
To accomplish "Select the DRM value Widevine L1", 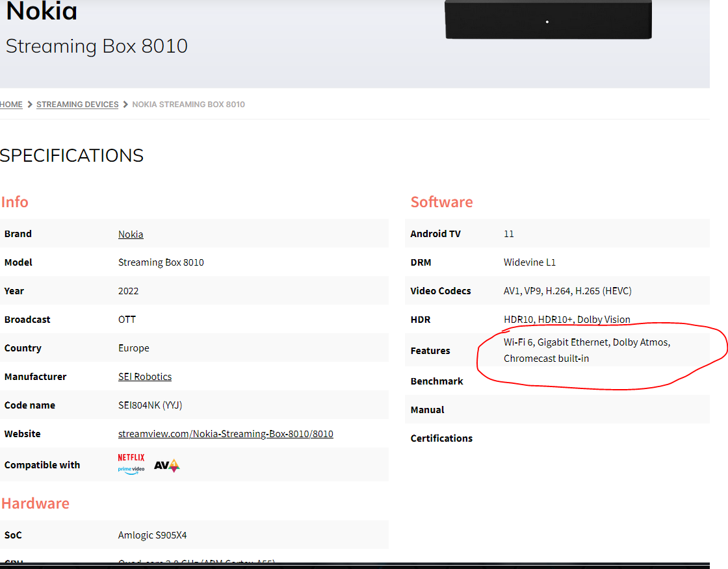I will (x=530, y=262).
